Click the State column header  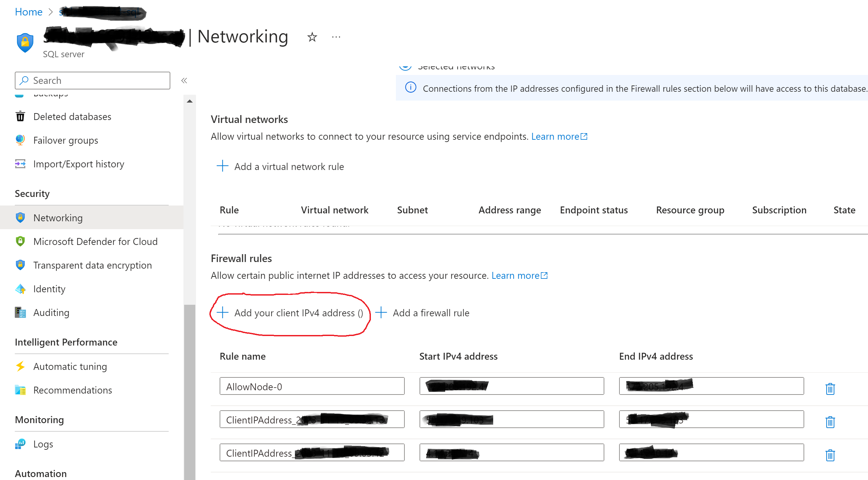844,210
